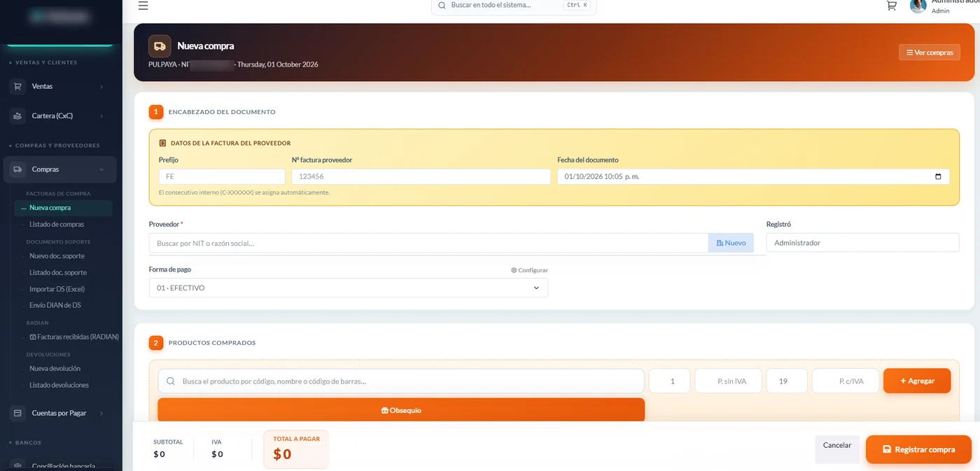This screenshot has height=471, width=980.
Task: Open Listado de compras
Action: pos(57,225)
